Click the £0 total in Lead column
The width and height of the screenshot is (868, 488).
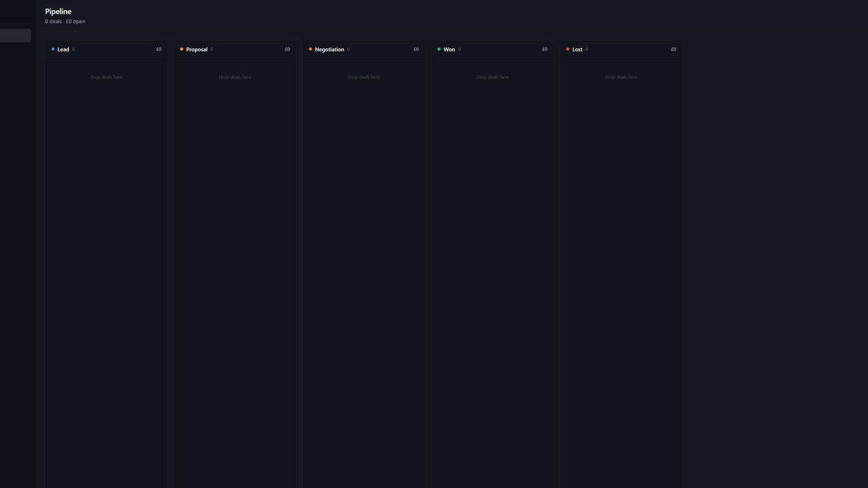click(159, 49)
